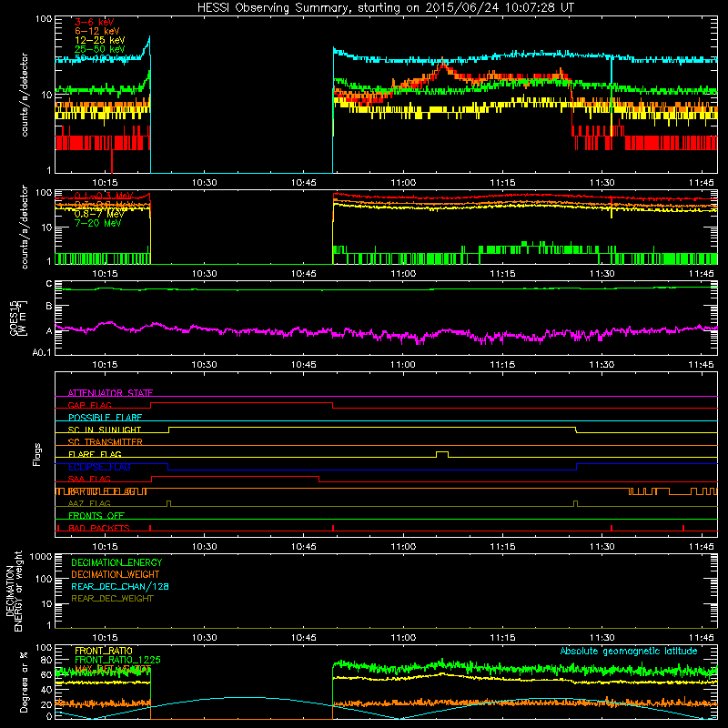Image resolution: width=728 pixels, height=728 pixels.
Task: Click the REAR_DEC_CHAN/128 legend entry
Action: coord(120,586)
